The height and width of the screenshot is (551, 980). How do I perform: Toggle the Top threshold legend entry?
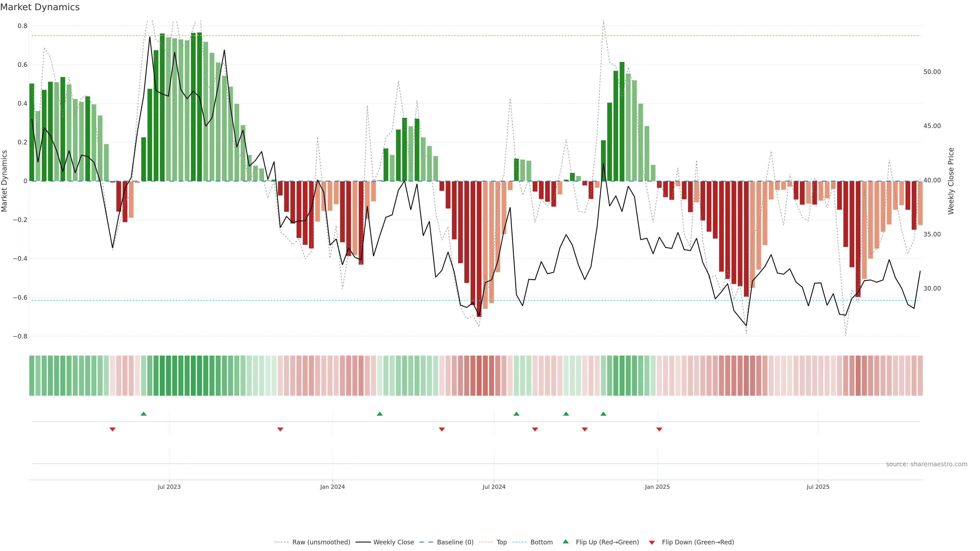[501, 542]
